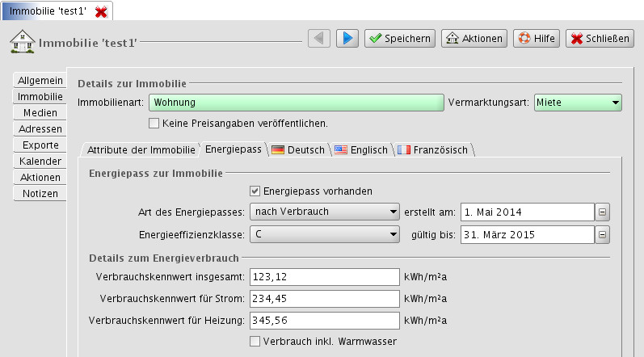Toggle 'Keine Preisangaben veröffentlichen' checkbox
Screen dimensions: 644x357
154,124
